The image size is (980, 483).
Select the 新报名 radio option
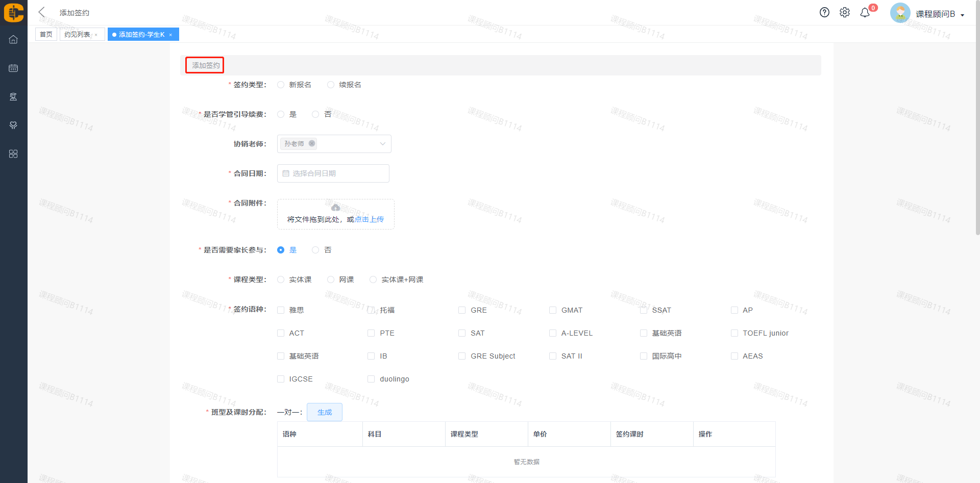pyautogui.click(x=281, y=85)
